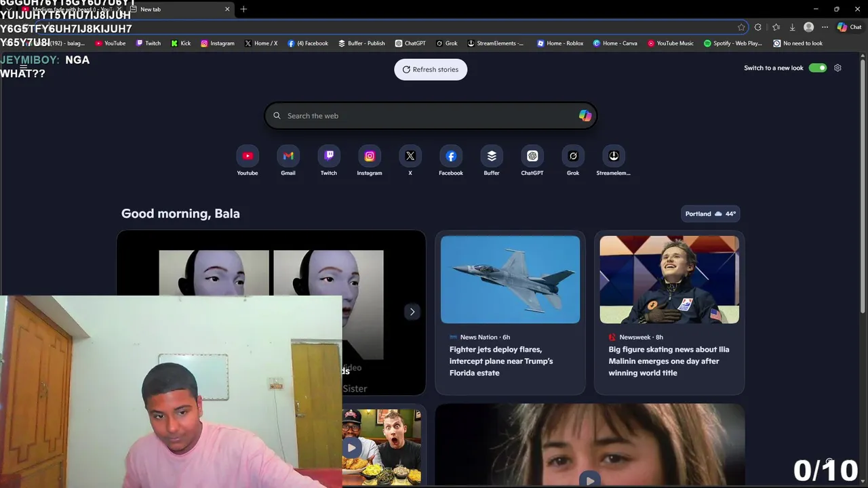
Task: Open the fighter jet photo thumbnail
Action: (x=510, y=279)
